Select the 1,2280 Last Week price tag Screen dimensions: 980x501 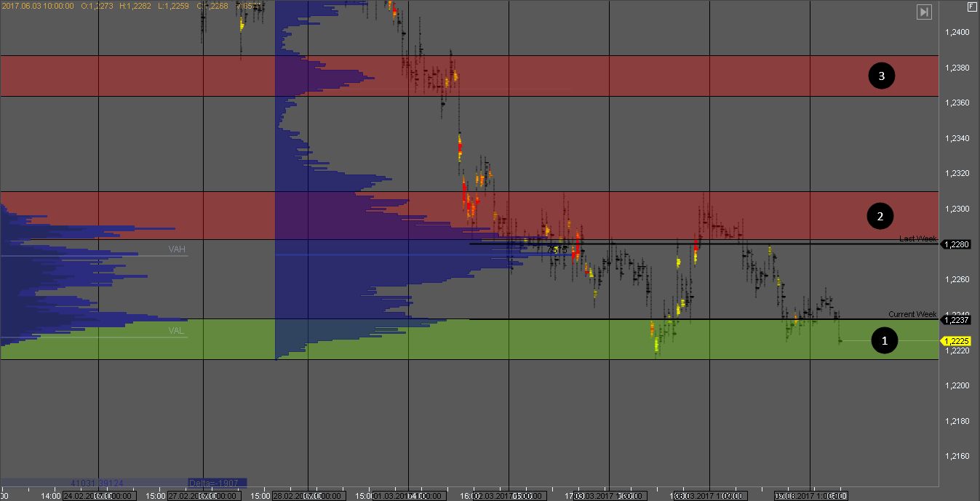955,244
